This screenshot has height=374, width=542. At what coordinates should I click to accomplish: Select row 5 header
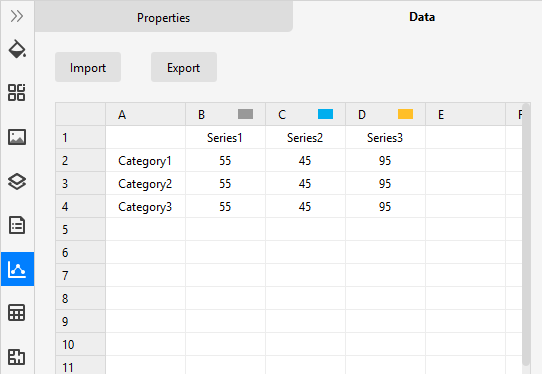point(81,230)
